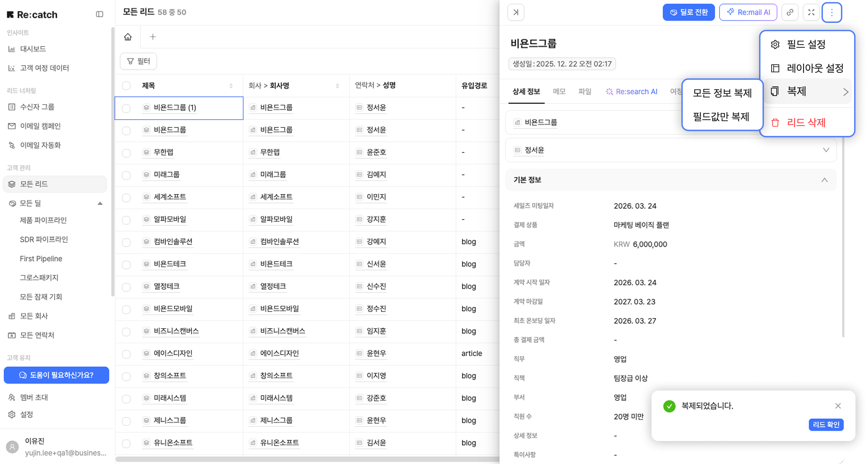The image size is (868, 464).
Task: Open 대시보드 from the sidebar
Action: [33, 49]
